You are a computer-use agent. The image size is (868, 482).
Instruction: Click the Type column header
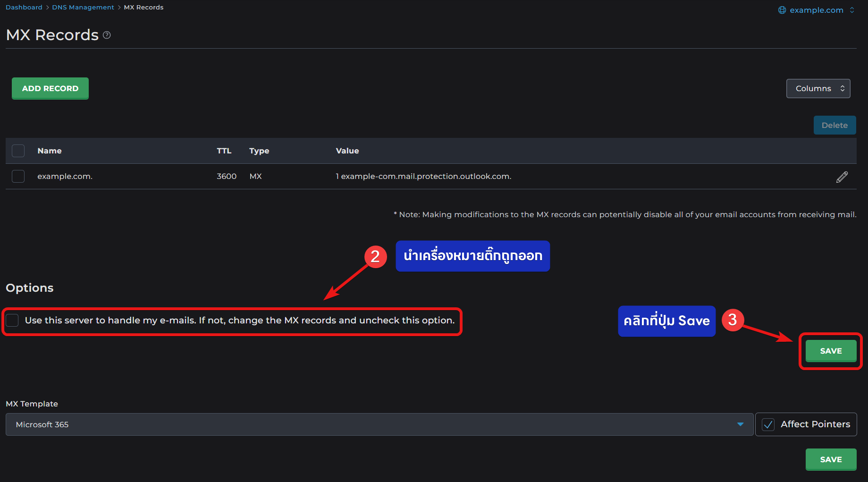[259, 151]
